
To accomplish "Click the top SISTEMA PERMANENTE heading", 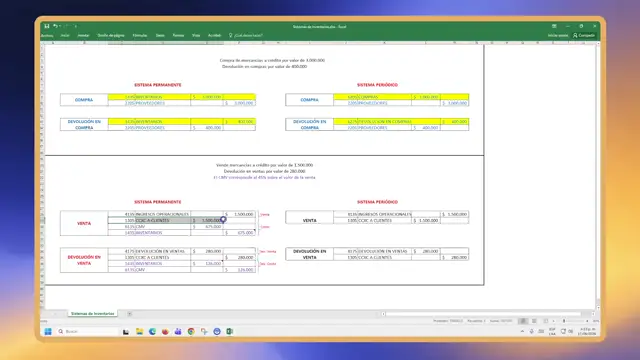I will pos(158,85).
